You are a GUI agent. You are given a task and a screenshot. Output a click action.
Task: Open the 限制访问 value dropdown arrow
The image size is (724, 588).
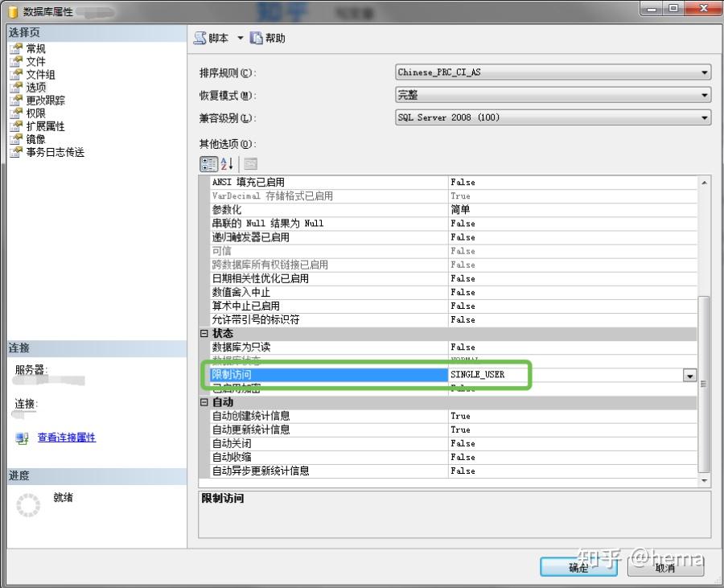(690, 375)
